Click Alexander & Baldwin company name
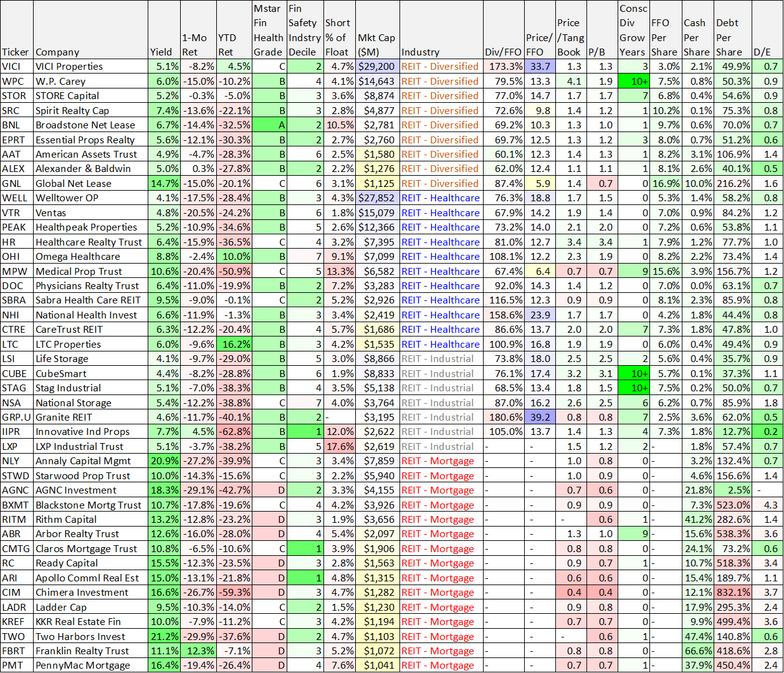784x673 pixels. click(x=83, y=169)
